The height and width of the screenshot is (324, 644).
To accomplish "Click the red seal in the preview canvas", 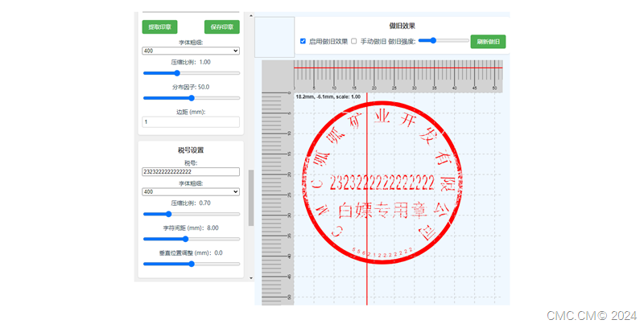I will [x=382, y=183].
